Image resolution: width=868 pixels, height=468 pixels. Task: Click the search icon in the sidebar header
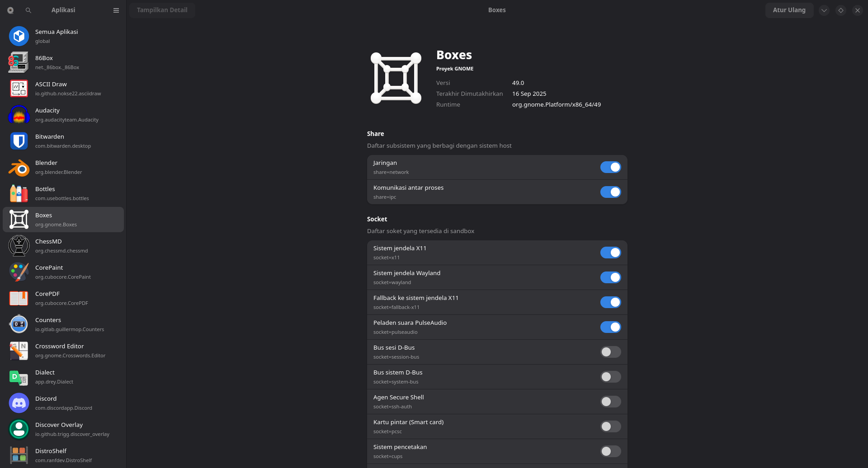point(28,10)
